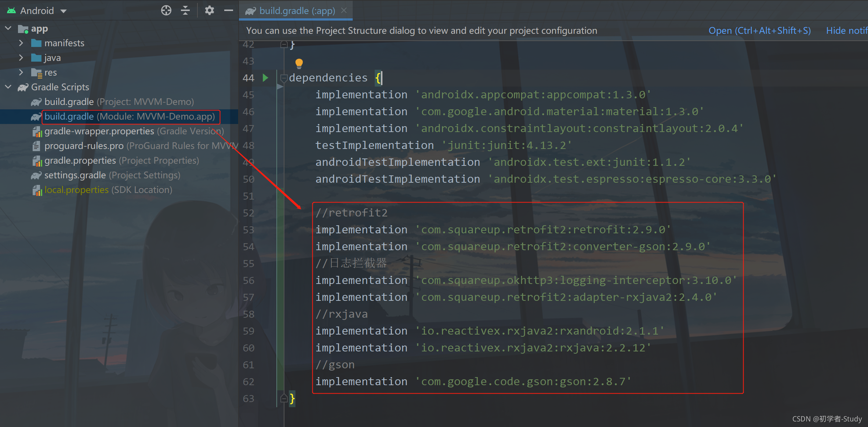Click the rxjava:2.2.12 dependency string
The image size is (868, 427).
pyautogui.click(x=533, y=348)
